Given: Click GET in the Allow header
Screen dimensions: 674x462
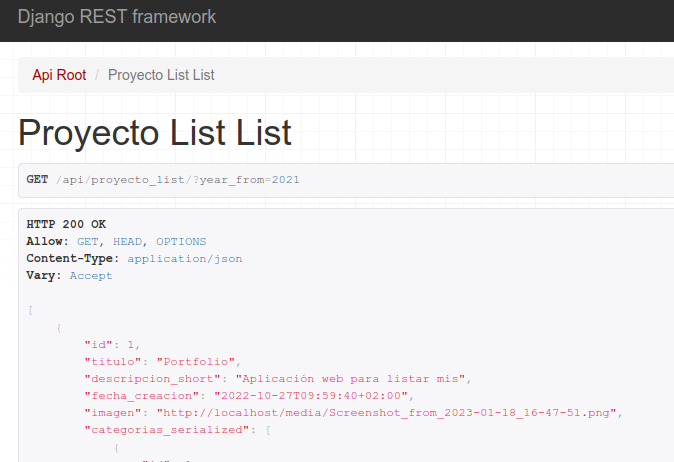Looking at the screenshot, I should (87, 241).
